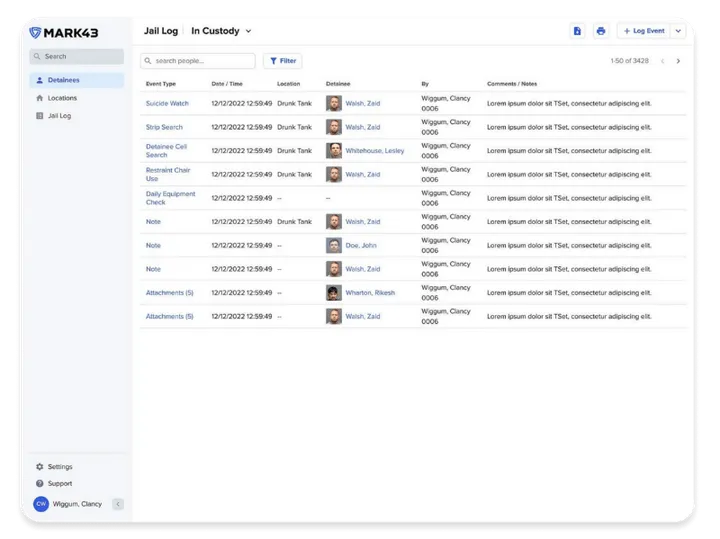Click the Event Type column header

click(x=161, y=84)
